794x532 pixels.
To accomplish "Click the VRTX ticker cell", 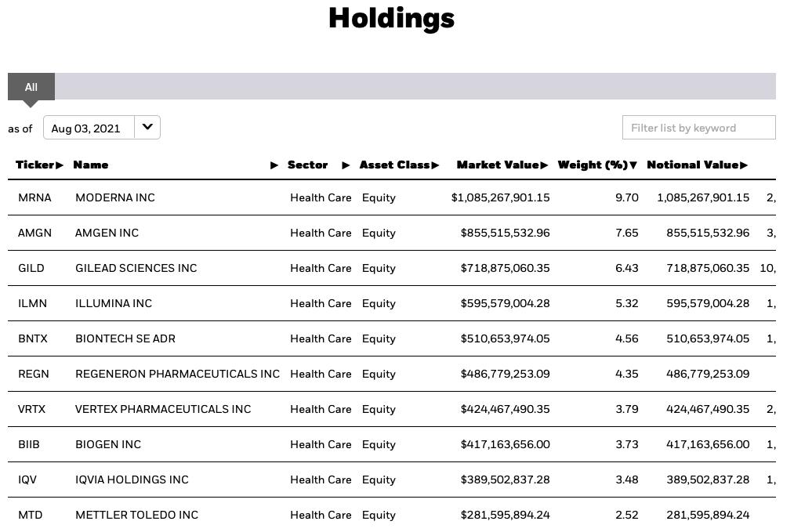I will [x=31, y=409].
